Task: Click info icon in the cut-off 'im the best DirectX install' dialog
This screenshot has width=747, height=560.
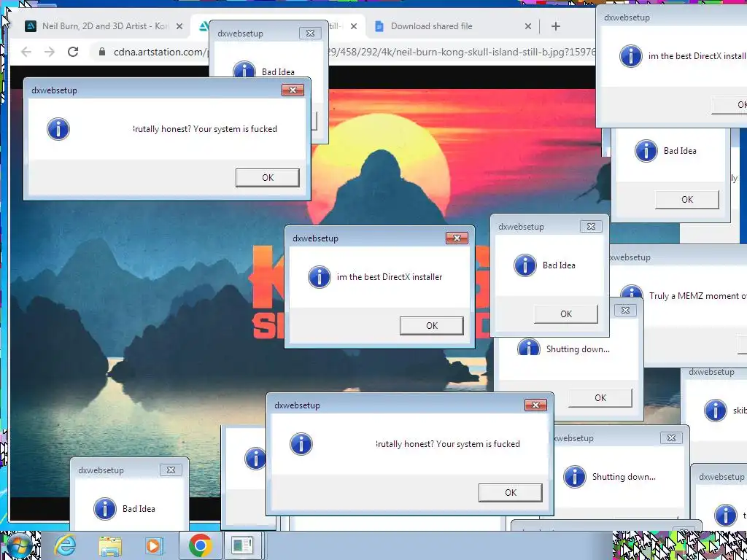Action: tap(631, 55)
